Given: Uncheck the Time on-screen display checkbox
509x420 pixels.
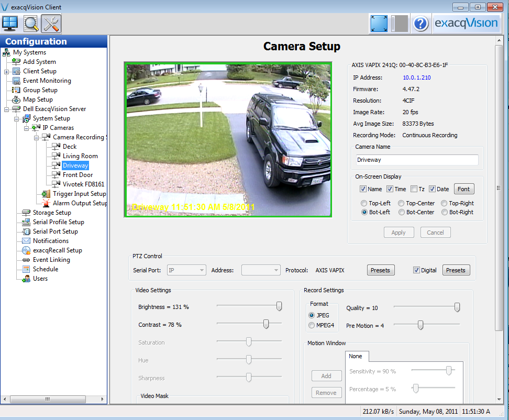Looking at the screenshot, I should [390, 189].
